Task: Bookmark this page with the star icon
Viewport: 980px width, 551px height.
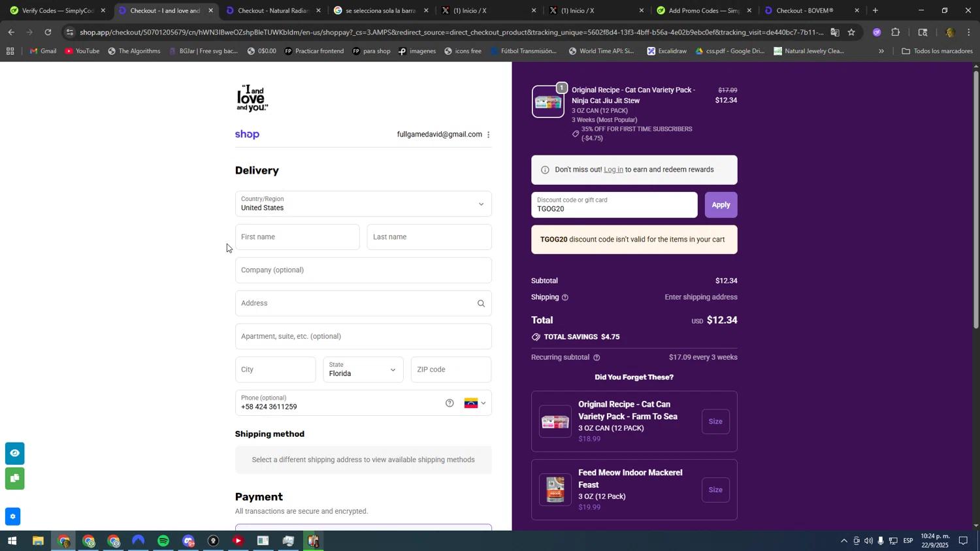Action: (851, 32)
